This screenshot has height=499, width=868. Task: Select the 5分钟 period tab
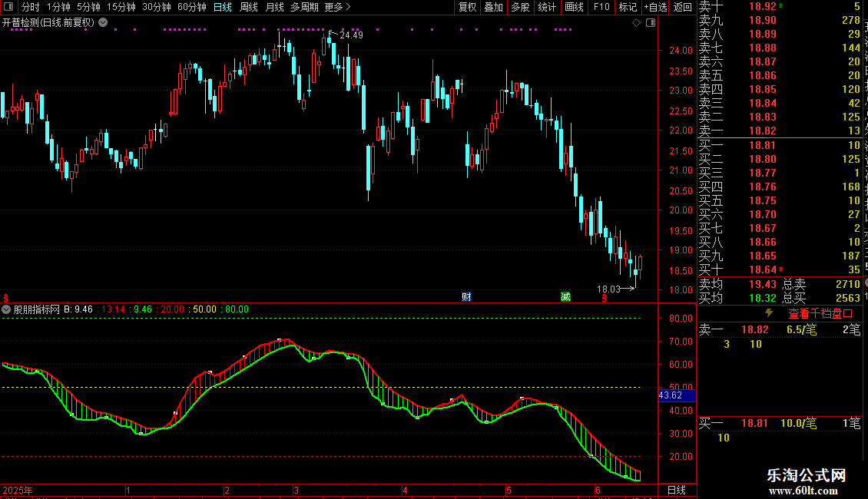point(88,7)
